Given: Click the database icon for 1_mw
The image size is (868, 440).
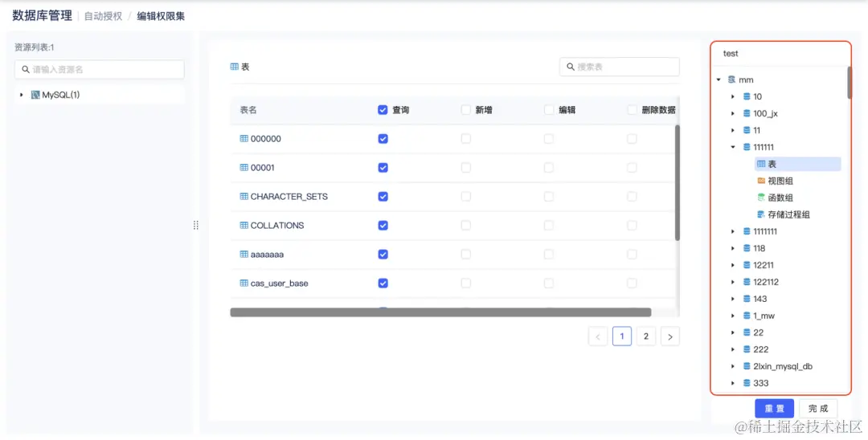Looking at the screenshot, I should pos(747,316).
